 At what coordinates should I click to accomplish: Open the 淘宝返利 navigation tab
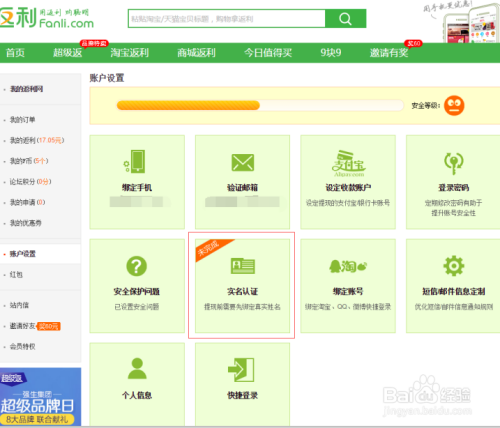coord(130,53)
